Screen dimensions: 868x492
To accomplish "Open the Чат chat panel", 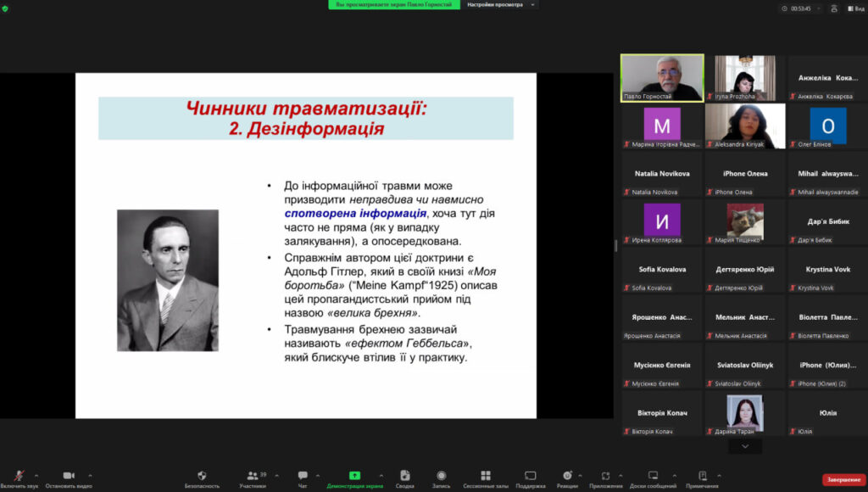I will tap(303, 476).
